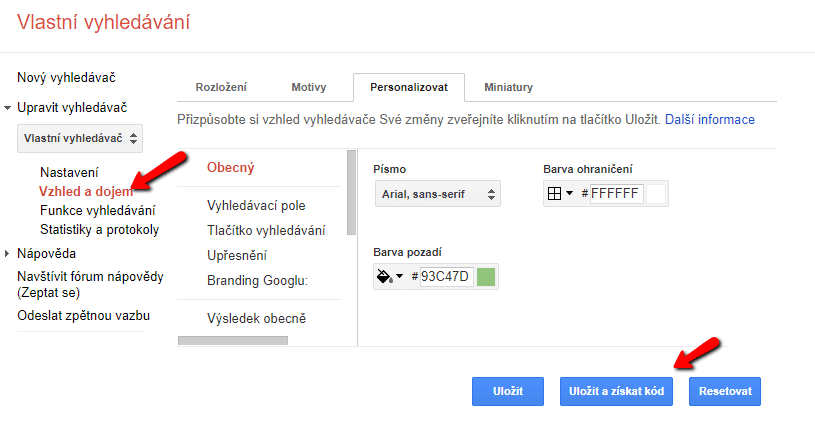This screenshot has height=439, width=815.
Task: Click the background hex code field 93C47D
Action: tap(445, 276)
